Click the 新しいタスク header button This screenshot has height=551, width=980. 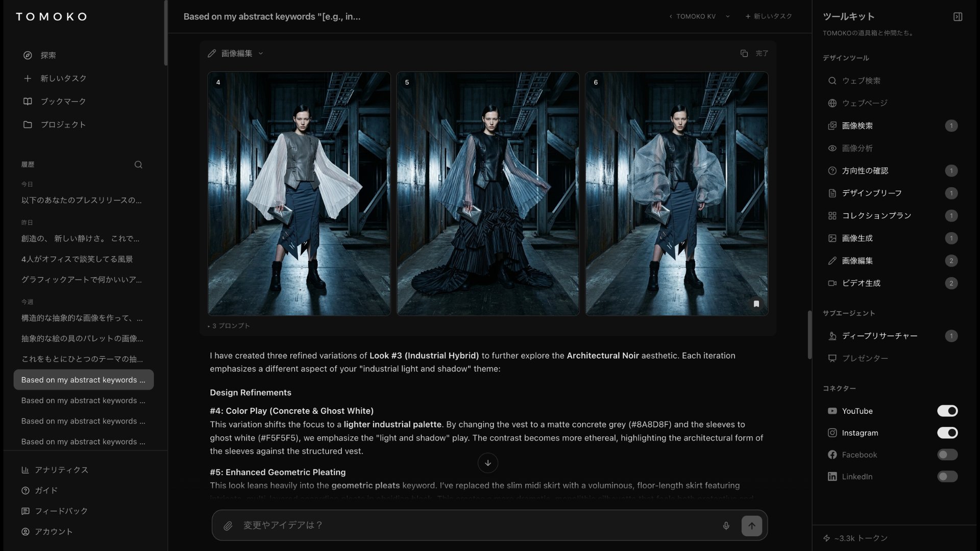(769, 16)
